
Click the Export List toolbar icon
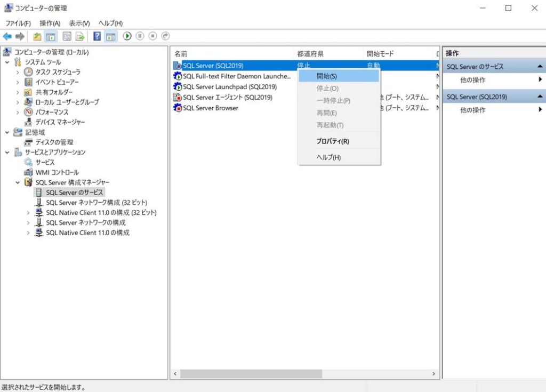coord(80,36)
